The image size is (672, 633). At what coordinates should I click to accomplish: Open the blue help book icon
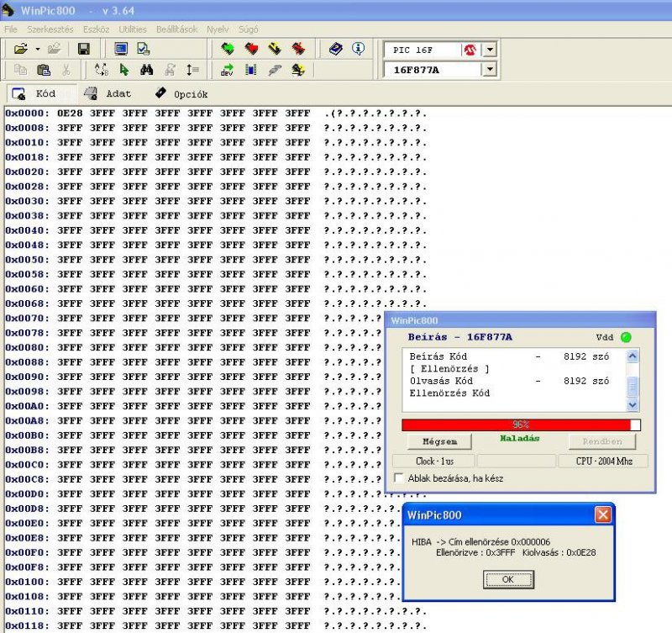[x=335, y=49]
